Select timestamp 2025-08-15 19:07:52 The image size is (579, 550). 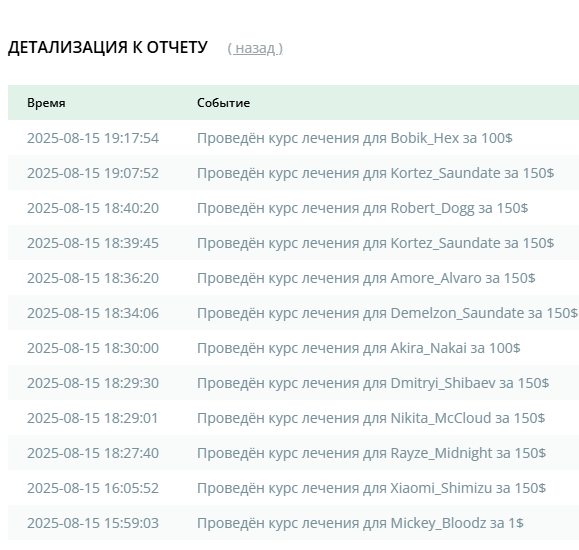(93, 173)
